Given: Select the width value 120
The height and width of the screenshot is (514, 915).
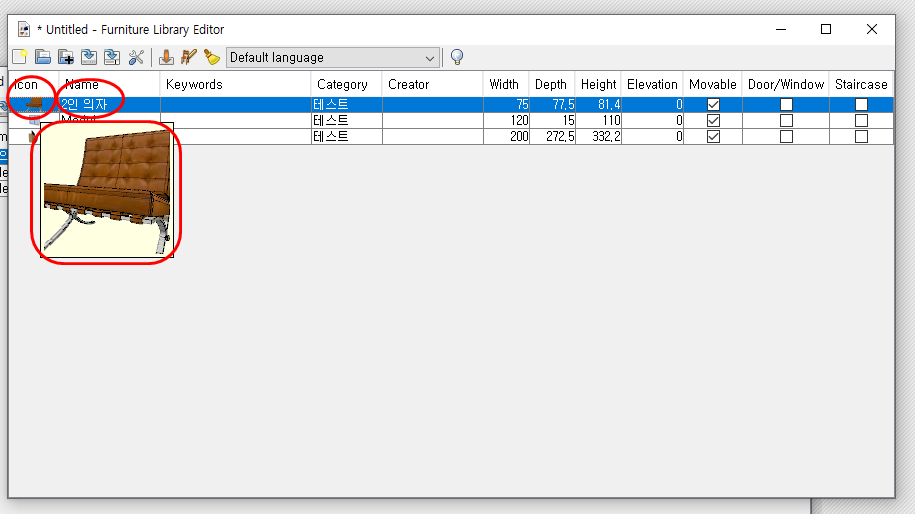Looking at the screenshot, I should [506, 121].
